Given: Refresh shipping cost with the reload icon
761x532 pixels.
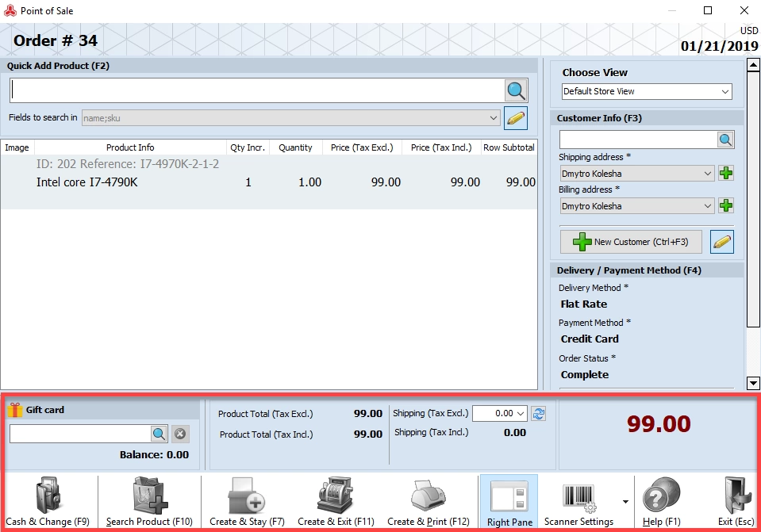Looking at the screenshot, I should coord(539,414).
